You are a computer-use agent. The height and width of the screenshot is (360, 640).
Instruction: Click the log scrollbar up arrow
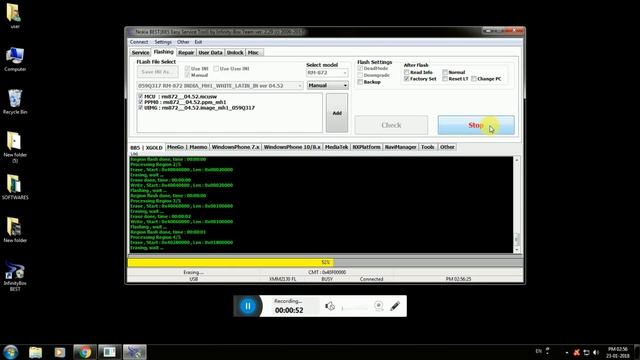[517, 160]
